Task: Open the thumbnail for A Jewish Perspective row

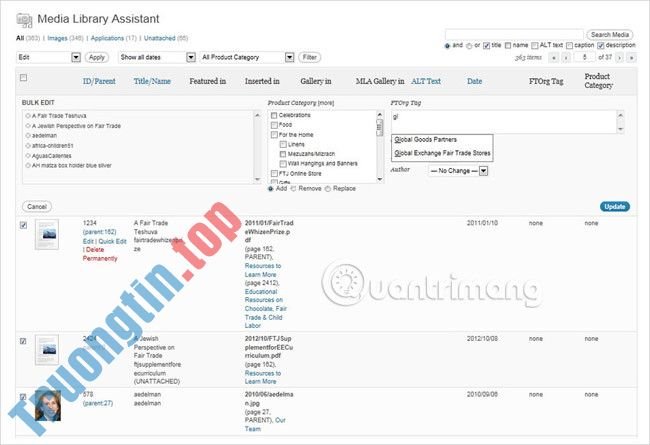Action: coord(47,350)
